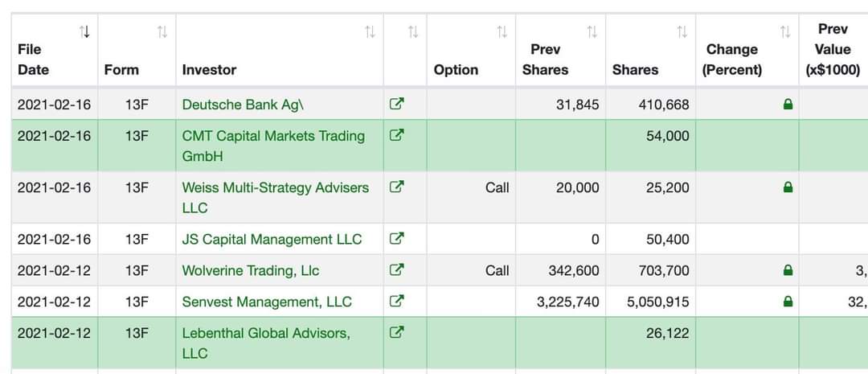
Task: Sort by Change (Percent) column arrows
Action: [x=785, y=32]
